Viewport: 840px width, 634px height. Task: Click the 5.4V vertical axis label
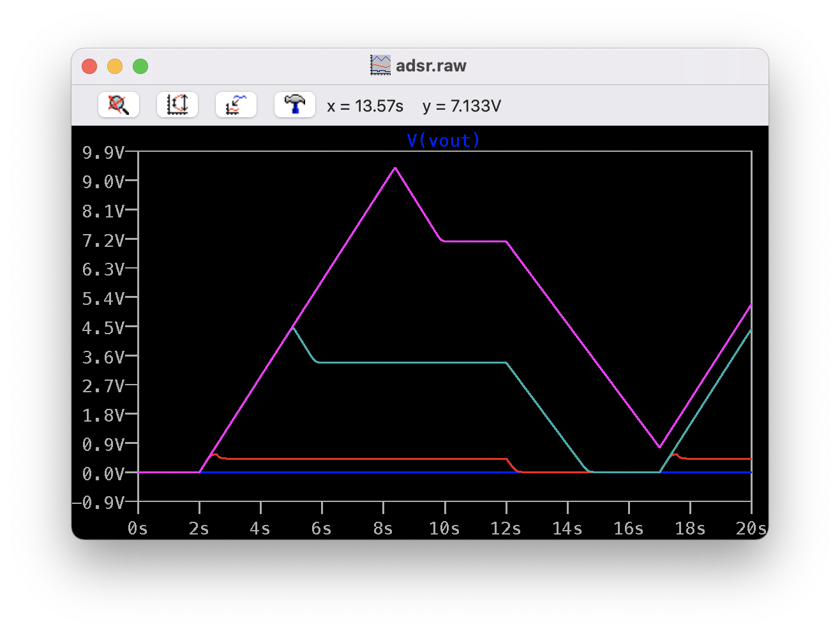pyautogui.click(x=103, y=299)
